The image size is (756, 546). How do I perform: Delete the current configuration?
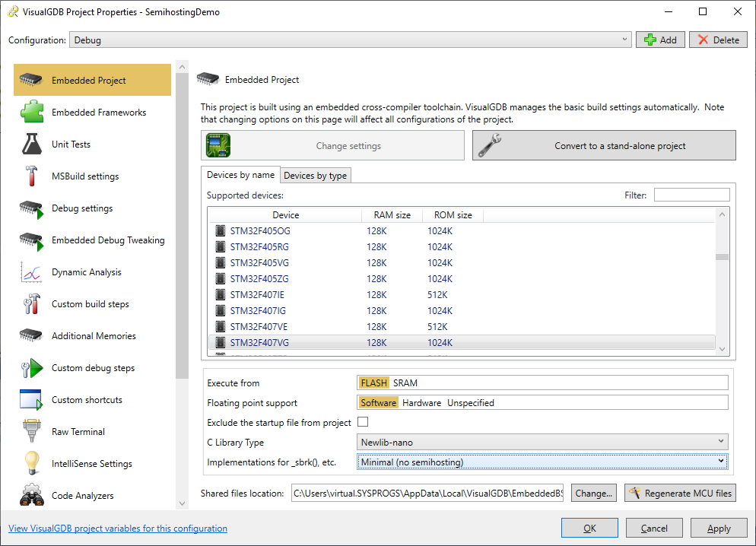click(x=718, y=40)
